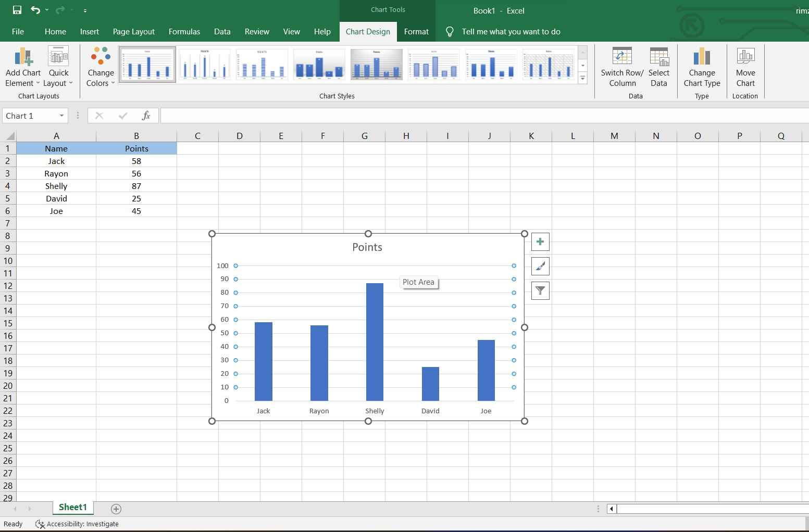The width and height of the screenshot is (809, 532).
Task: Expand the Chart Styles gallery with More arrow
Action: coord(583,78)
